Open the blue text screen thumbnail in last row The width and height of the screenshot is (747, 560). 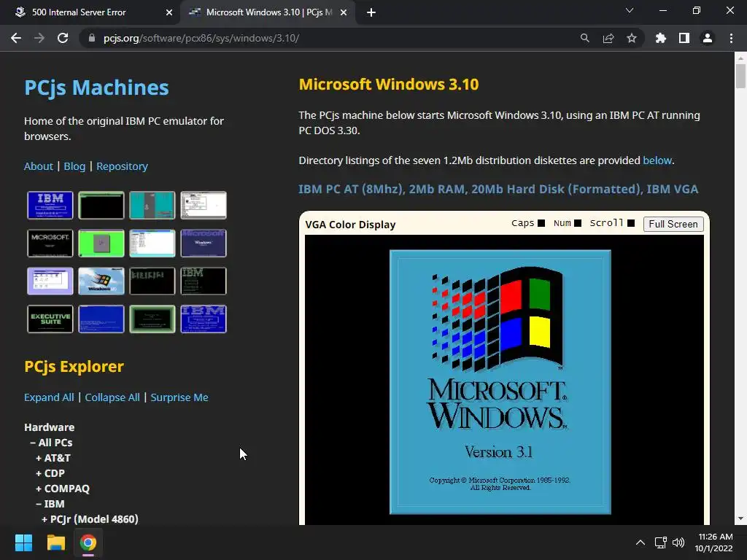(101, 319)
